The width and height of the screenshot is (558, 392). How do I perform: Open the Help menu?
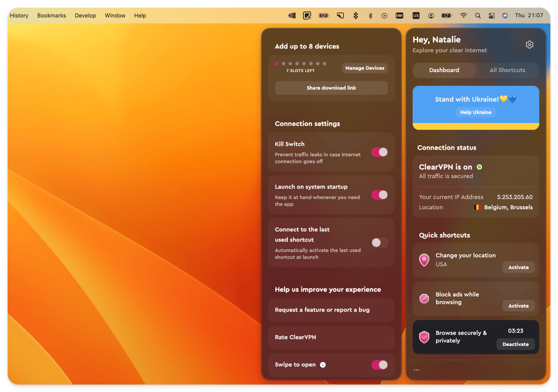click(140, 15)
